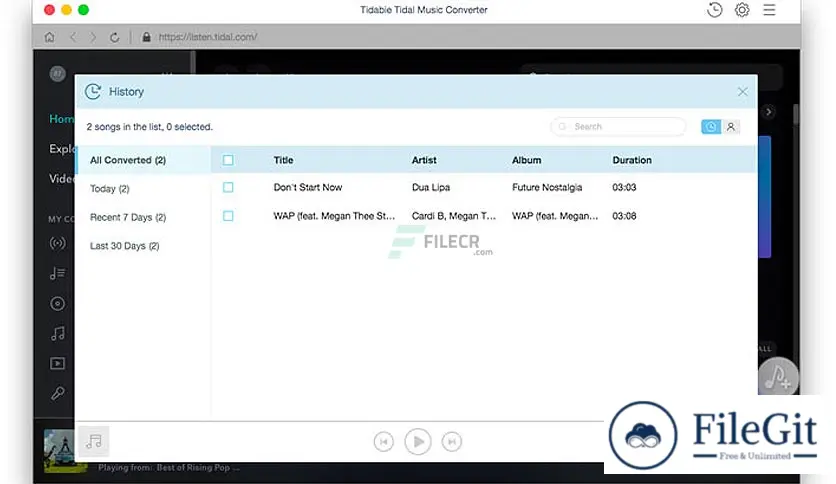The image size is (836, 484).
Task: Play the track in History player
Action: (418, 441)
